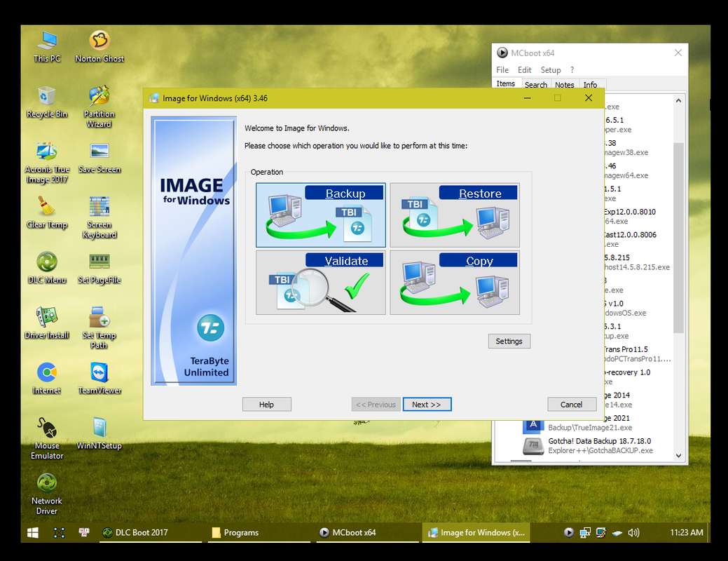Launch TeamViewer desktop icon
The height and width of the screenshot is (561, 728).
point(99,379)
